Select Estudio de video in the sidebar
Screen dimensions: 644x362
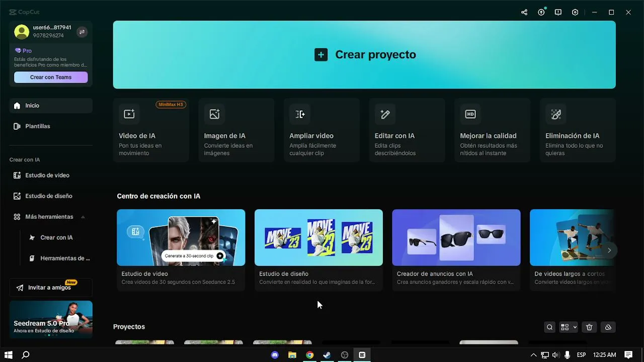pos(51,175)
